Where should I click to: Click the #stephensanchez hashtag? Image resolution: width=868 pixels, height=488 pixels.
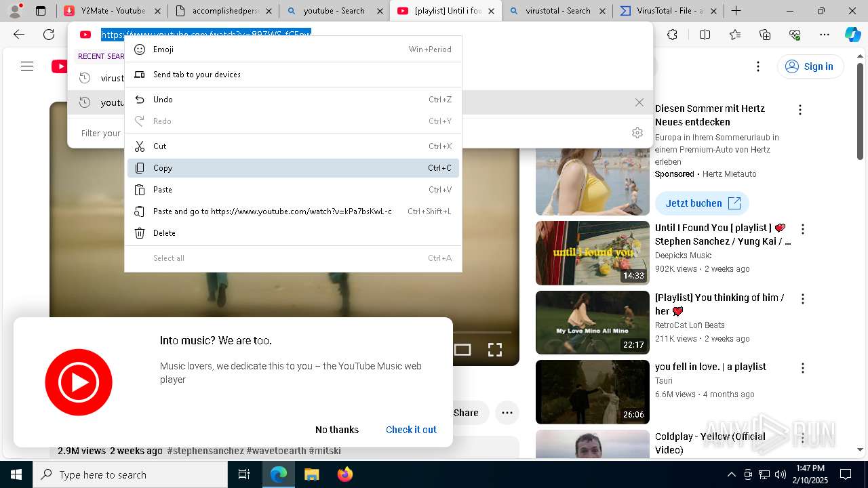pos(205,451)
